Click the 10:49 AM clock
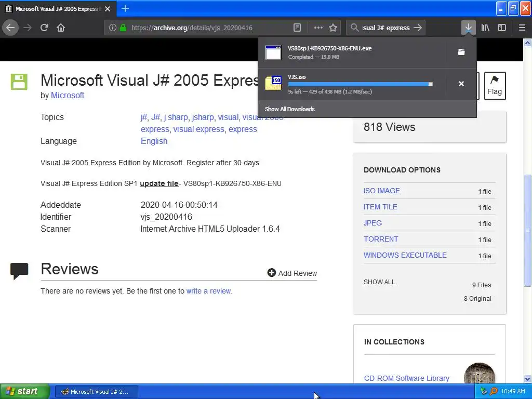Image resolution: width=532 pixels, height=399 pixels. pos(513,392)
